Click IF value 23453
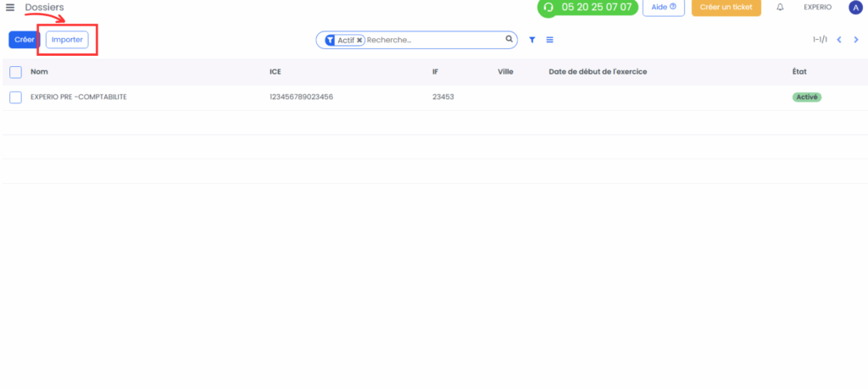 pyautogui.click(x=442, y=97)
